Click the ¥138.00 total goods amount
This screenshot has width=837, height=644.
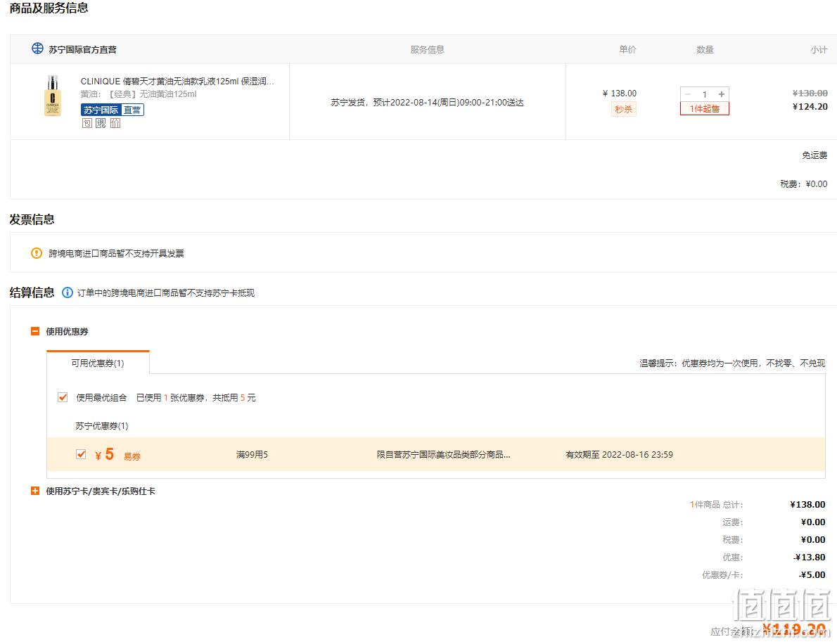[807, 504]
